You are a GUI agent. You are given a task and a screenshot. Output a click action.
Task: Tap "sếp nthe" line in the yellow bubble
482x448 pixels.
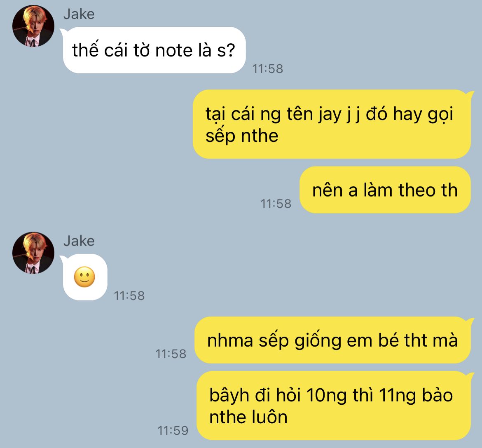(242, 136)
